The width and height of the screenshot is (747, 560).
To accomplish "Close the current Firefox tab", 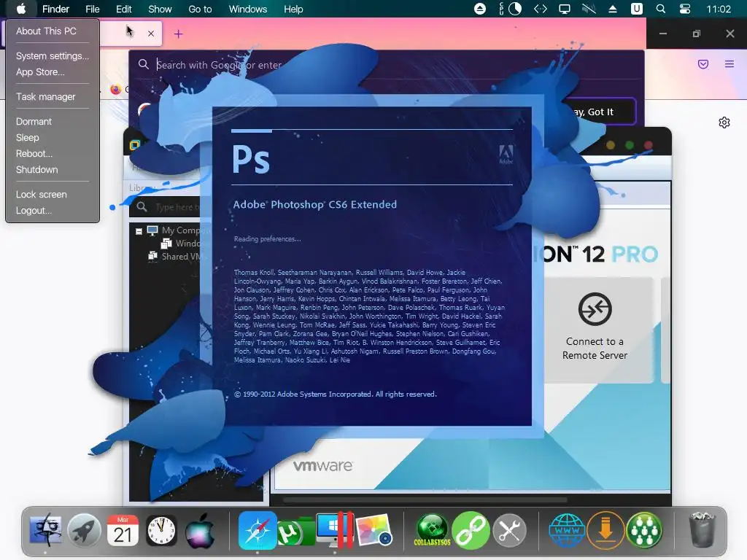I will click(151, 34).
